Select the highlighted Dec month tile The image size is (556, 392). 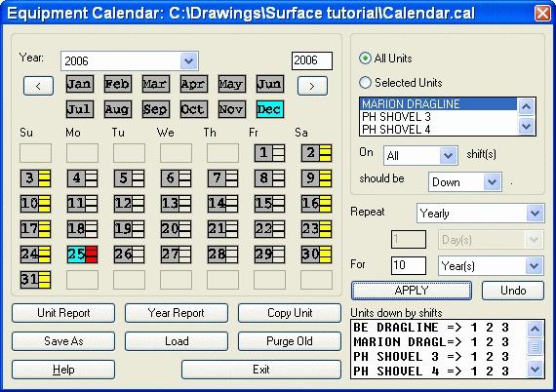pos(270,109)
